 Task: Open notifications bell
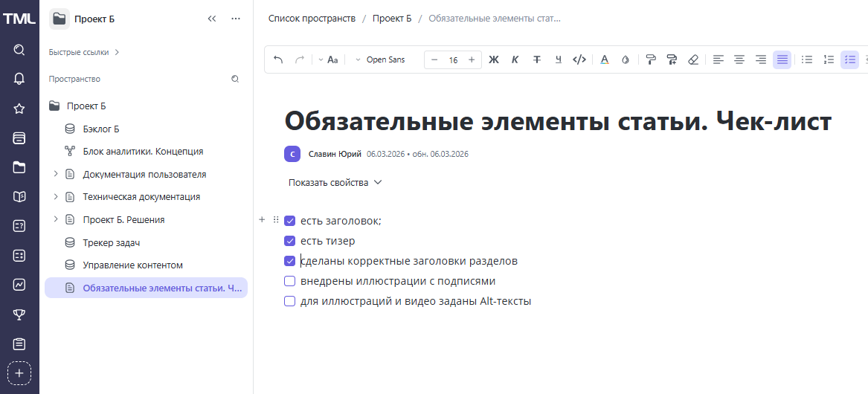coord(19,79)
